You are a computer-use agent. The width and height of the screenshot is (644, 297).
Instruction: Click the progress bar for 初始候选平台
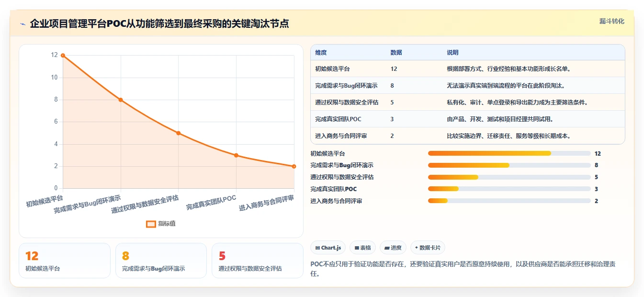tap(509, 153)
